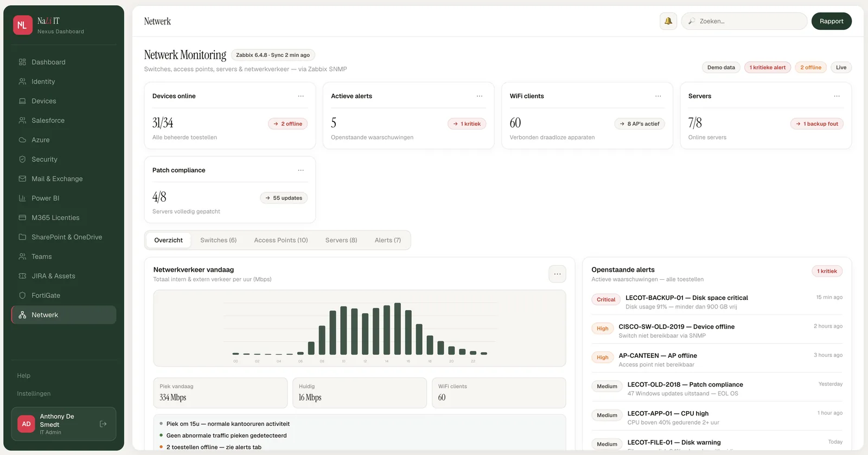This screenshot has height=455, width=868.
Task: Click the Dashboard grid icon in sidebar
Action: [x=22, y=62]
